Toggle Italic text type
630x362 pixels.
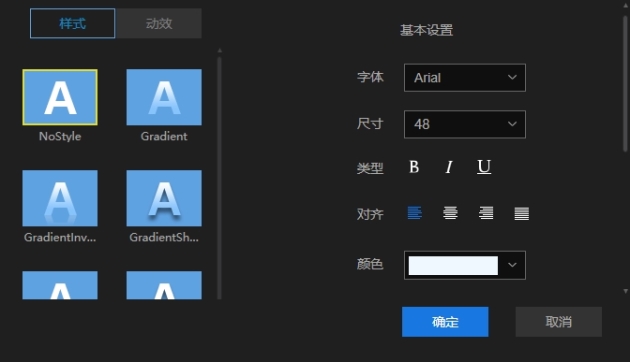[x=449, y=167]
